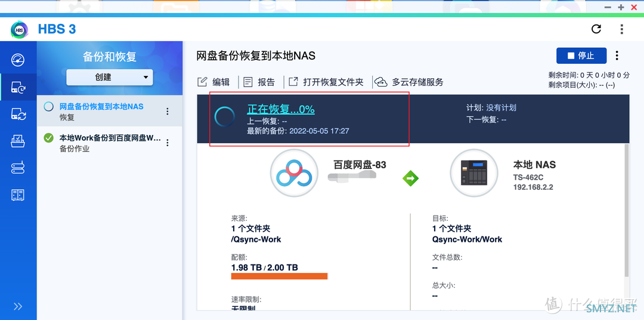
Task: Click the running status circle of restore job
Action: point(48,106)
